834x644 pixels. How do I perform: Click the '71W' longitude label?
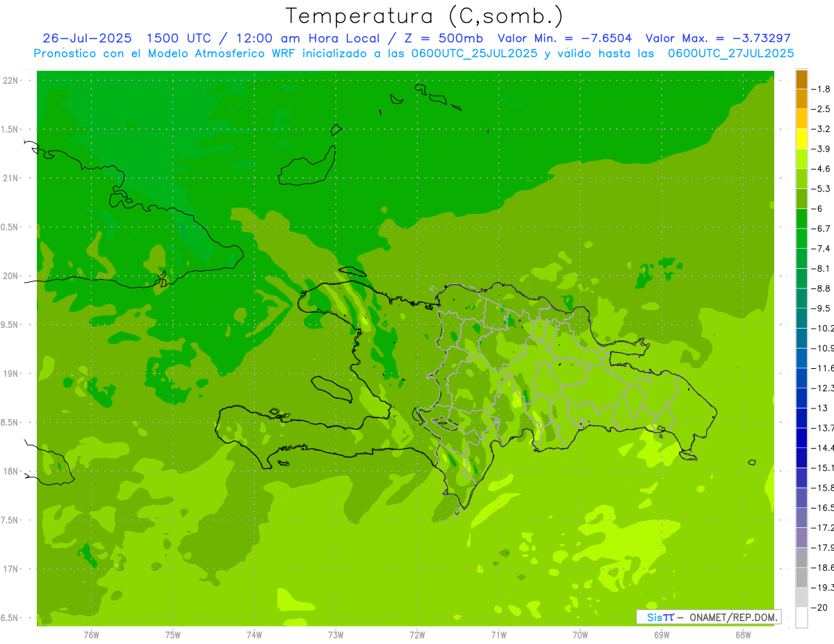click(x=498, y=634)
